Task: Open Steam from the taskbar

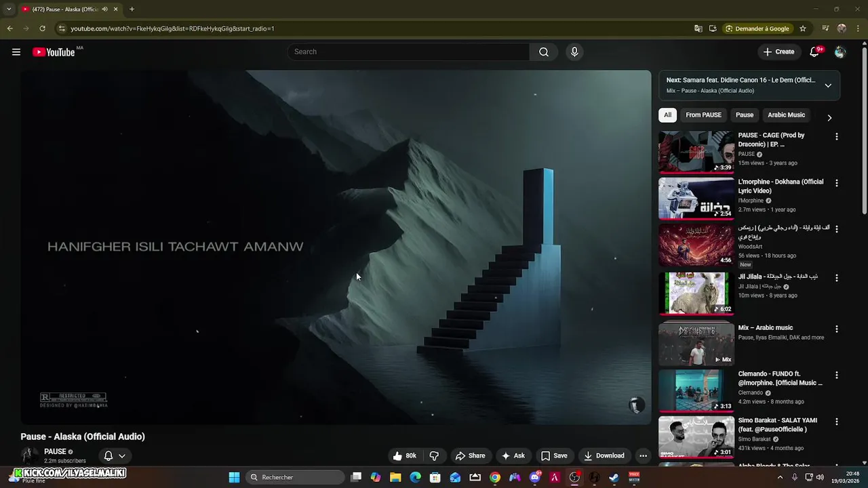Action: tap(614, 477)
